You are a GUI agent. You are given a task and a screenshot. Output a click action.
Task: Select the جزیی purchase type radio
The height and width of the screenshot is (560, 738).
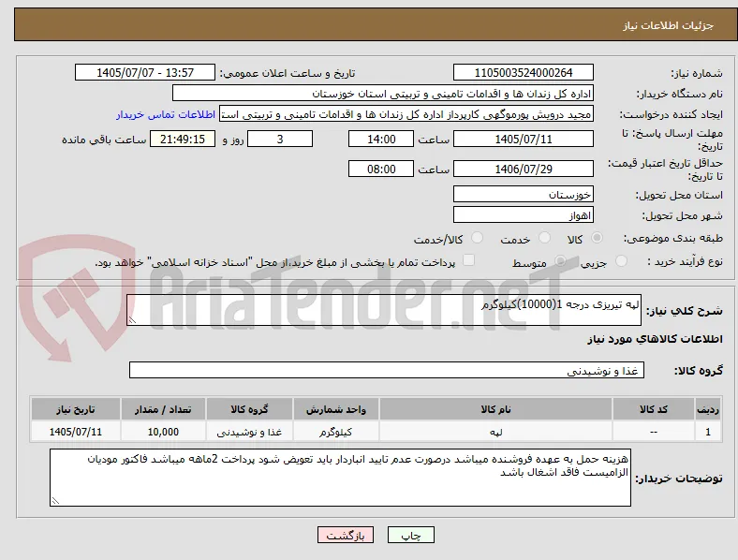(x=621, y=260)
